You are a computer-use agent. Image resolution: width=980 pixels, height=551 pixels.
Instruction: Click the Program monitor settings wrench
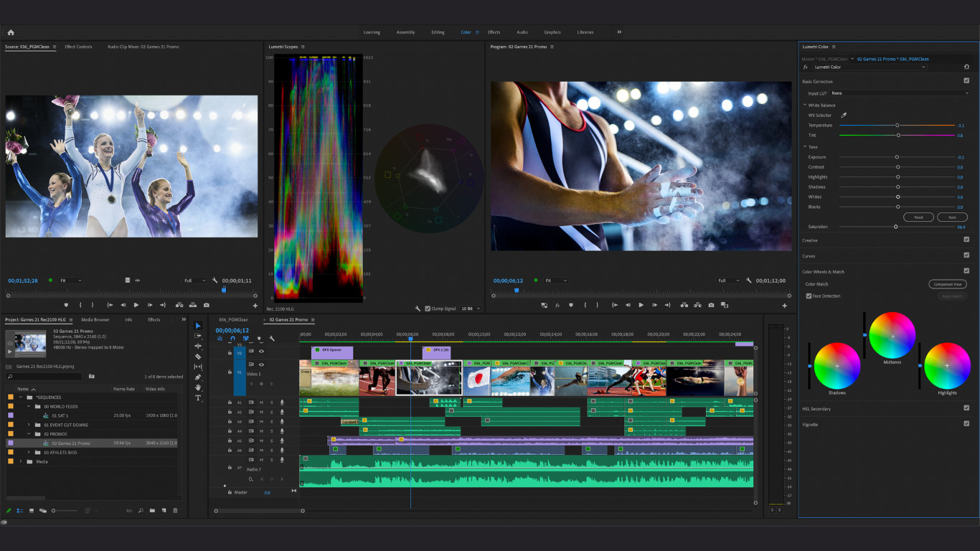749,281
